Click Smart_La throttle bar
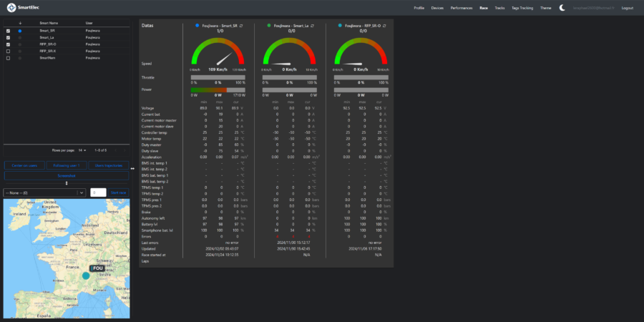The height and width of the screenshot is (322, 644). (x=290, y=77)
